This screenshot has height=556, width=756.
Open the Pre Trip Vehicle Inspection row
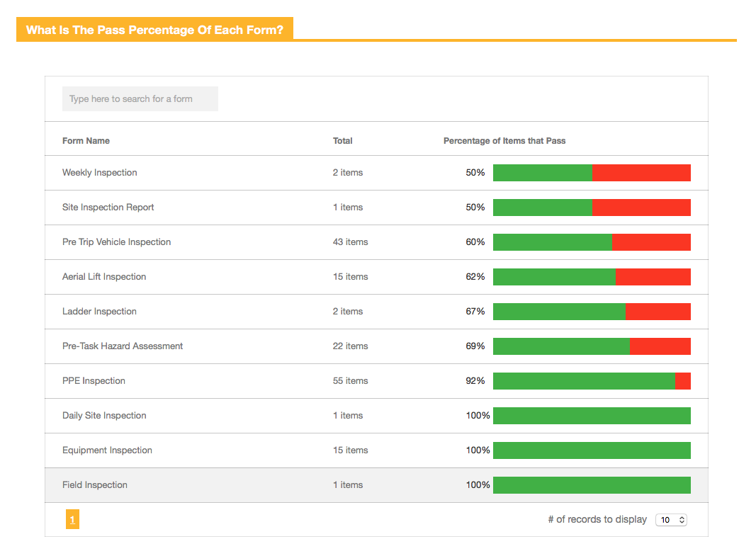pyautogui.click(x=376, y=242)
